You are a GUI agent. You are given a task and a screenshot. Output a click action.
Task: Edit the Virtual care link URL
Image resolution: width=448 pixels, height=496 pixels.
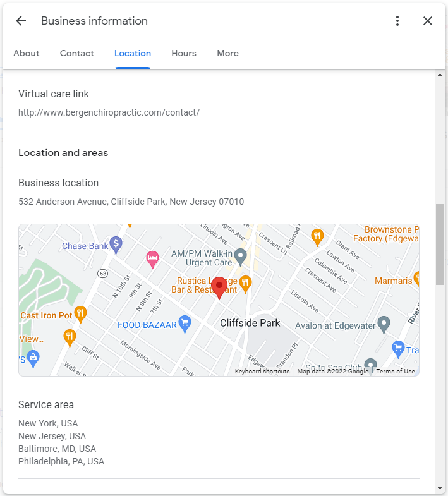[109, 112]
